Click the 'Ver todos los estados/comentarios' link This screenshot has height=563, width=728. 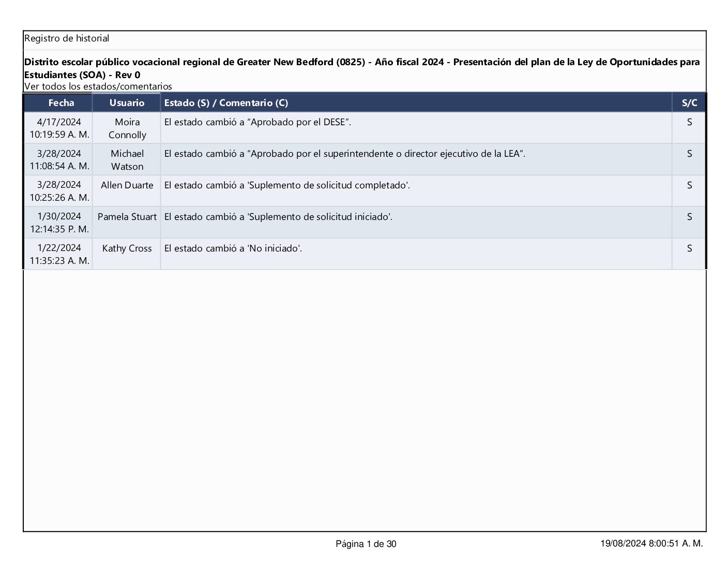(x=98, y=86)
